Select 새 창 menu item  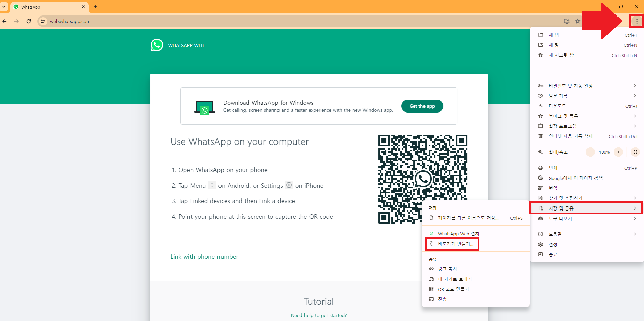point(587,45)
